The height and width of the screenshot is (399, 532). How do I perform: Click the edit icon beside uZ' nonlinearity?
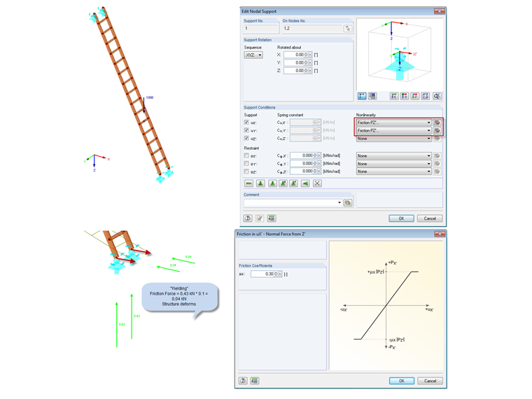(x=437, y=139)
